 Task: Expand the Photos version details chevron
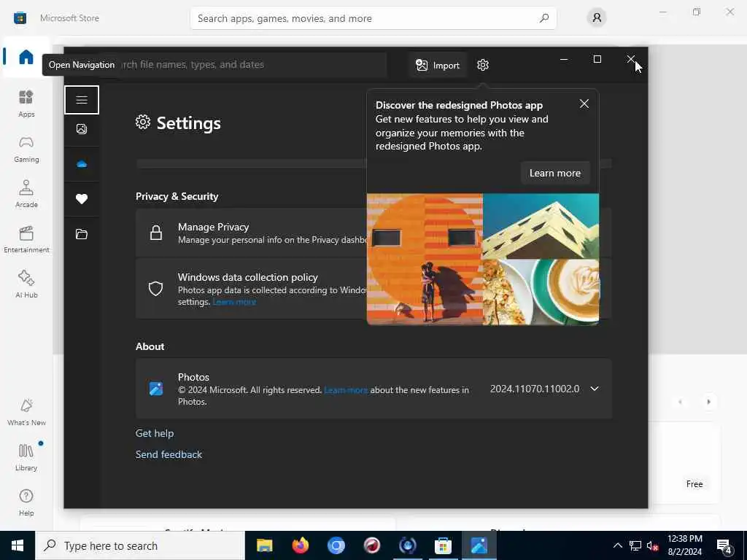coord(595,389)
